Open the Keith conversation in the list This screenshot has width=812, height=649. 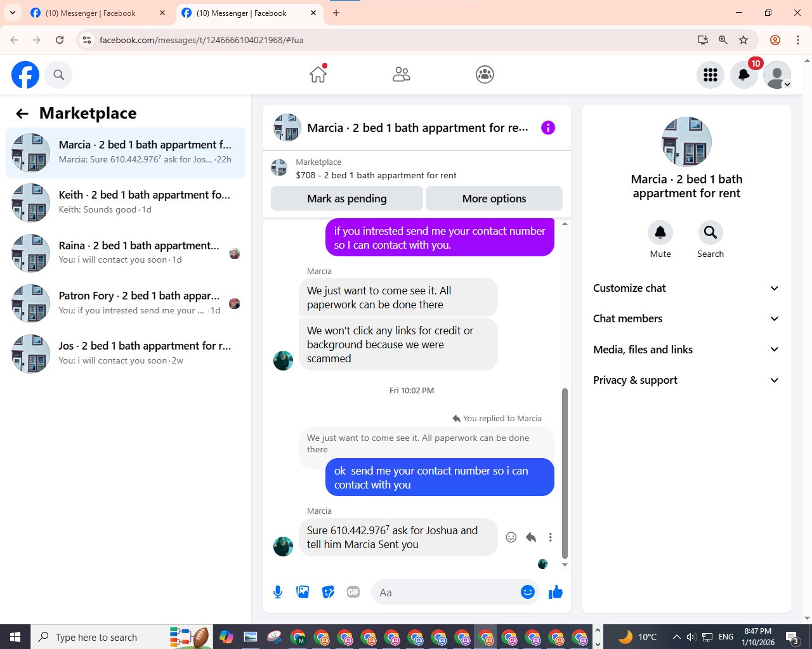126,202
